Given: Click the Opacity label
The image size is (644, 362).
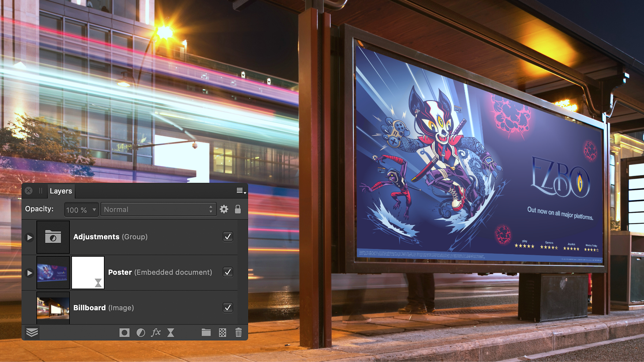Looking at the screenshot, I should [x=39, y=209].
